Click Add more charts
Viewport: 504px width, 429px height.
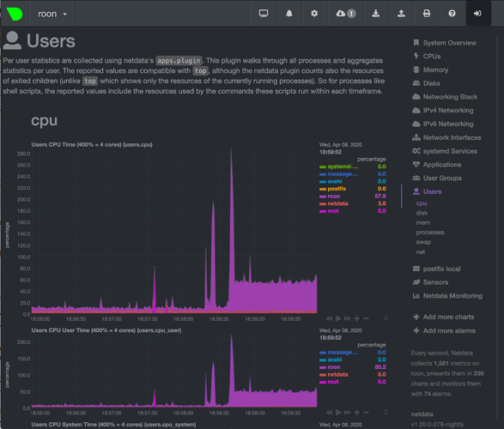(444, 317)
